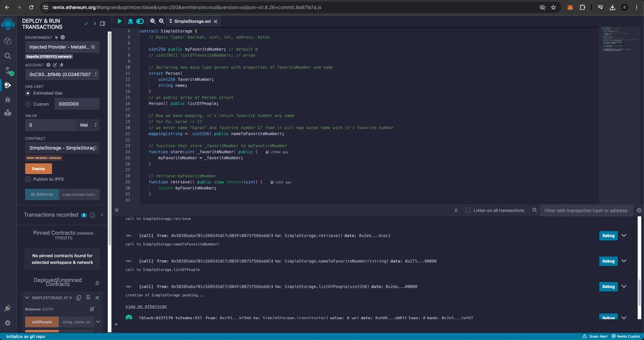Viewport: 644px width, 340px height.
Task: Click the addPeople function button
Action: coord(42,322)
